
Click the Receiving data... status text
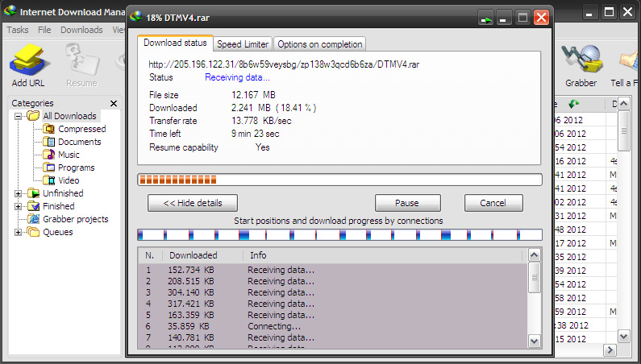pos(237,77)
